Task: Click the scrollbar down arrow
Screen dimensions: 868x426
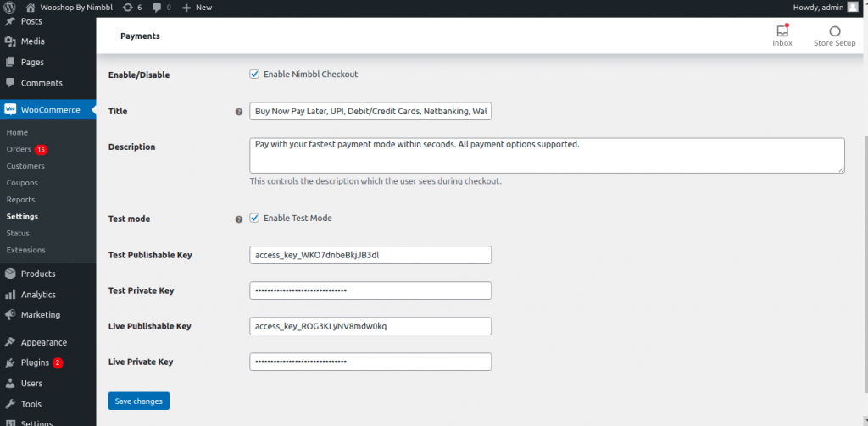Action: (864, 422)
